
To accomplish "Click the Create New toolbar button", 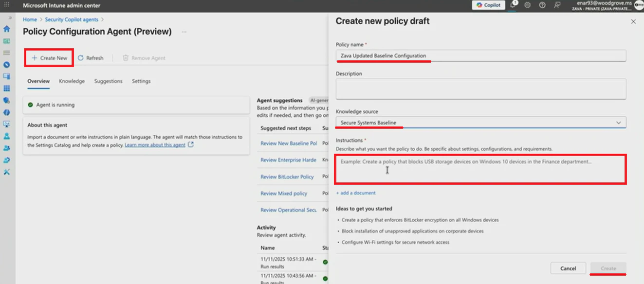I will pos(49,58).
